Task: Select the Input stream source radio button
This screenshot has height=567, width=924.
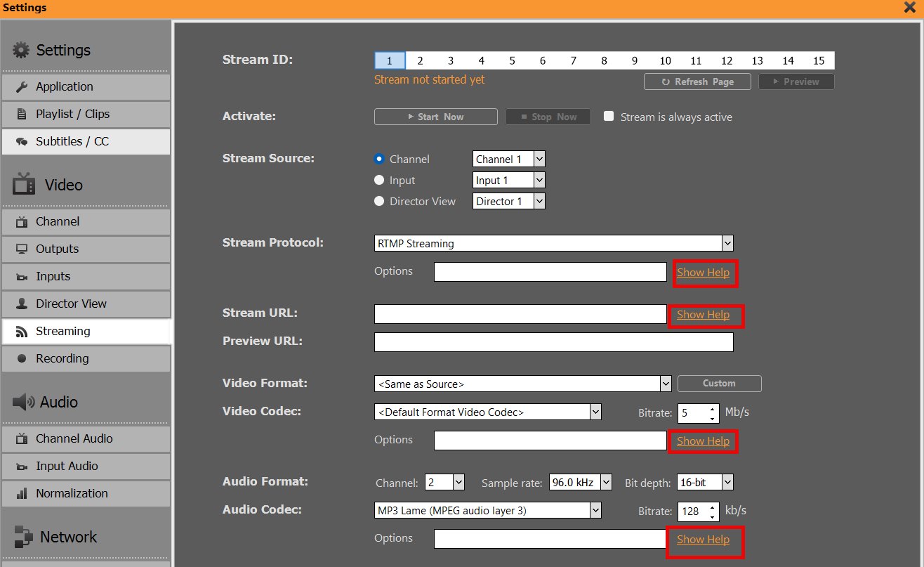Action: tap(379, 181)
